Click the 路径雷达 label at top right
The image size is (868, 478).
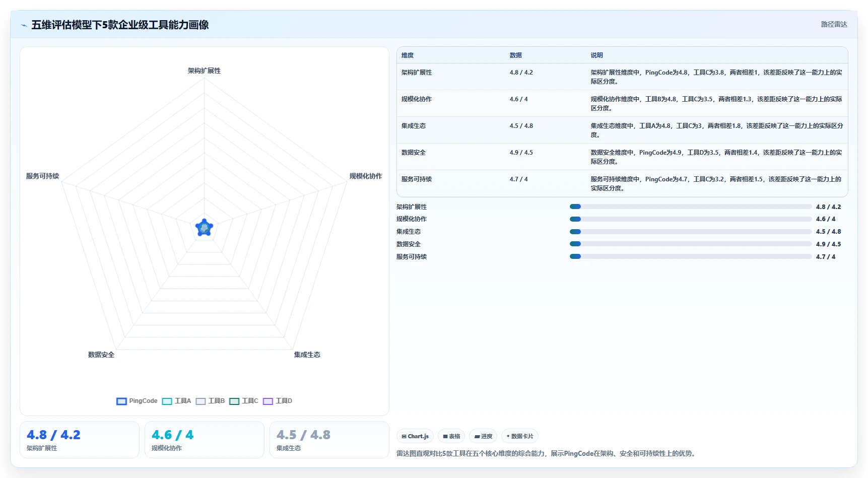(834, 24)
